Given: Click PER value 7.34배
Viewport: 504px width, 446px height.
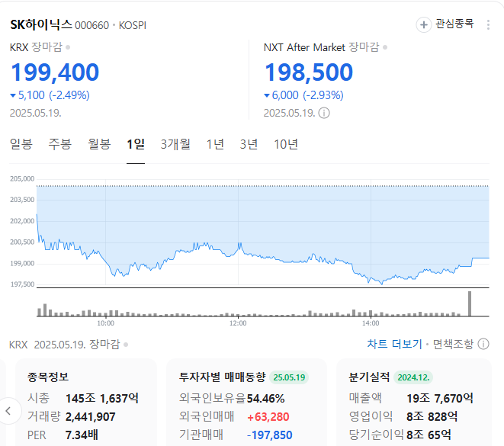Looking at the screenshot, I should [82, 435].
